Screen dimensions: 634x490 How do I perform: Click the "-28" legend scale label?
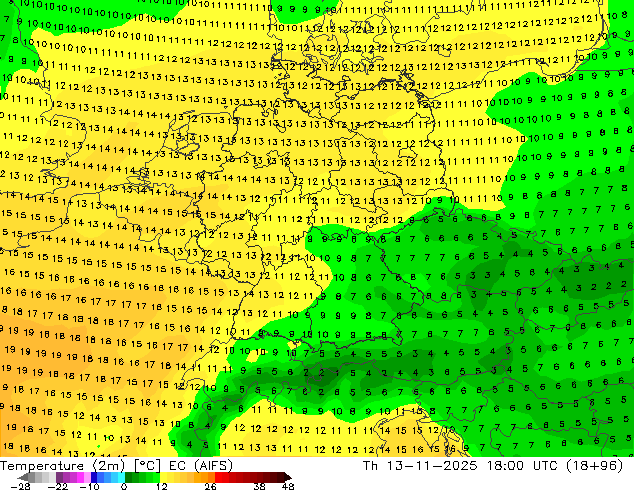pyautogui.click(x=20, y=486)
